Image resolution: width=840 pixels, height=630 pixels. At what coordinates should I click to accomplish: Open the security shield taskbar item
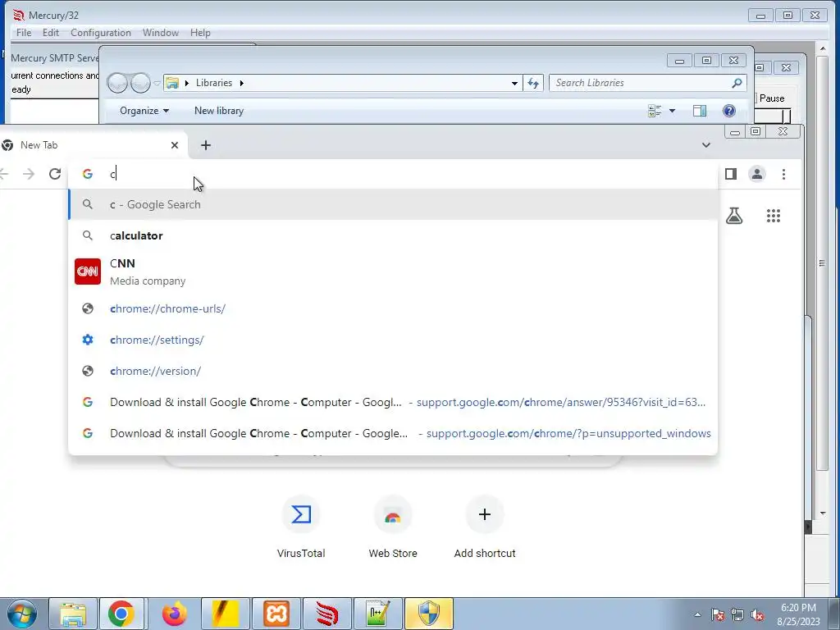(x=428, y=614)
